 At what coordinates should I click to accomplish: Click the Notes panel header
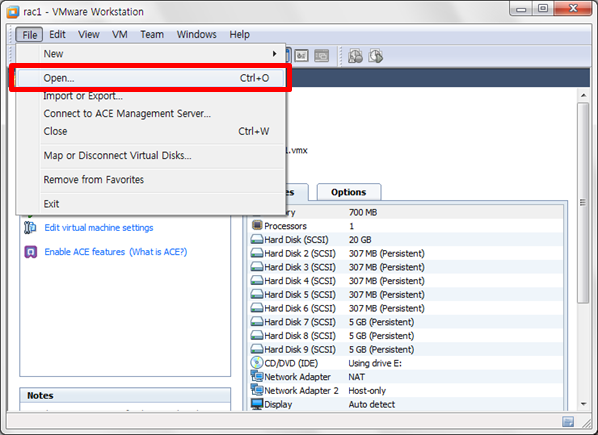125,395
